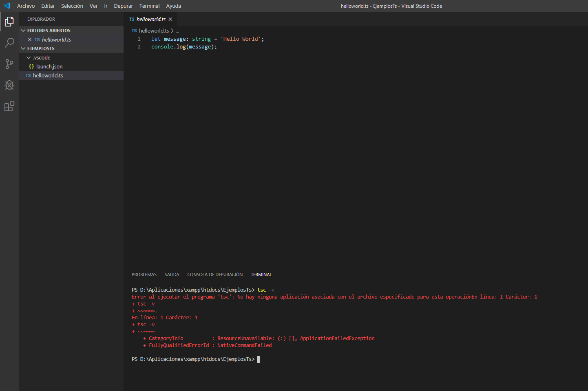Close the helloworld.ts editor tab
Viewport: 588px width, 391px height.
pyautogui.click(x=170, y=19)
